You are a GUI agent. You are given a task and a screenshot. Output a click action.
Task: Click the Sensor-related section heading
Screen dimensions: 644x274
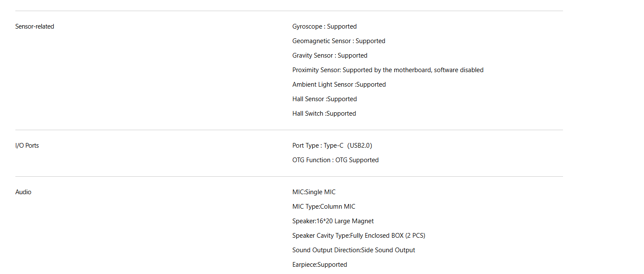point(35,26)
